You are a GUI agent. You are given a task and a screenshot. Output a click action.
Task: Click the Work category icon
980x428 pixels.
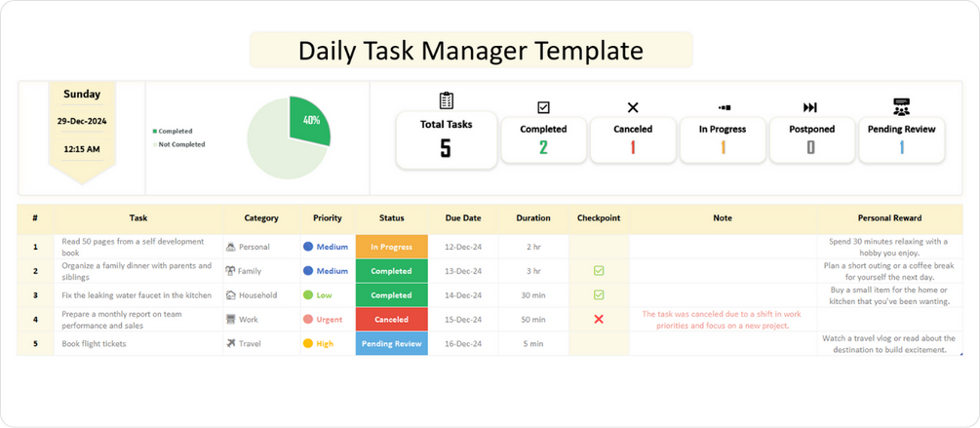coord(231,319)
